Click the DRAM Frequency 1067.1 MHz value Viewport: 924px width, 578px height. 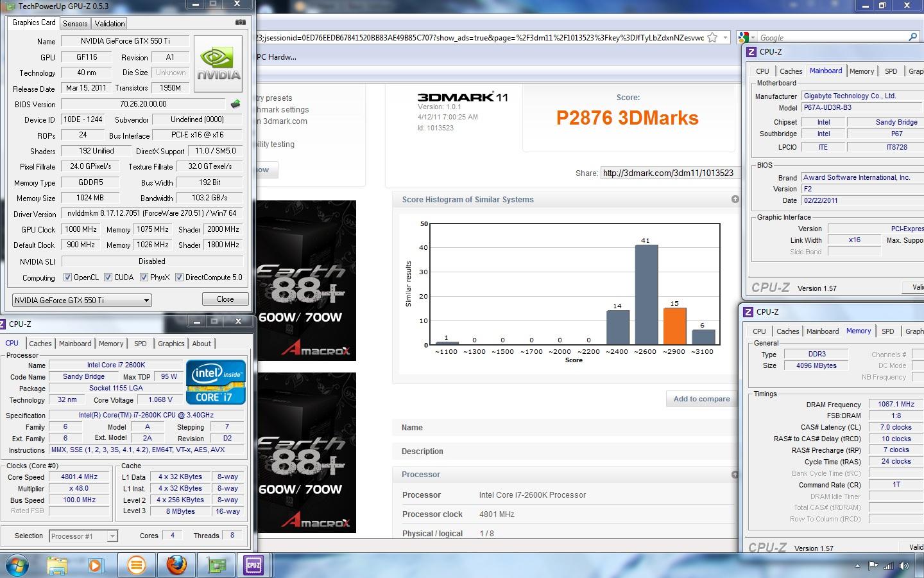896,405
